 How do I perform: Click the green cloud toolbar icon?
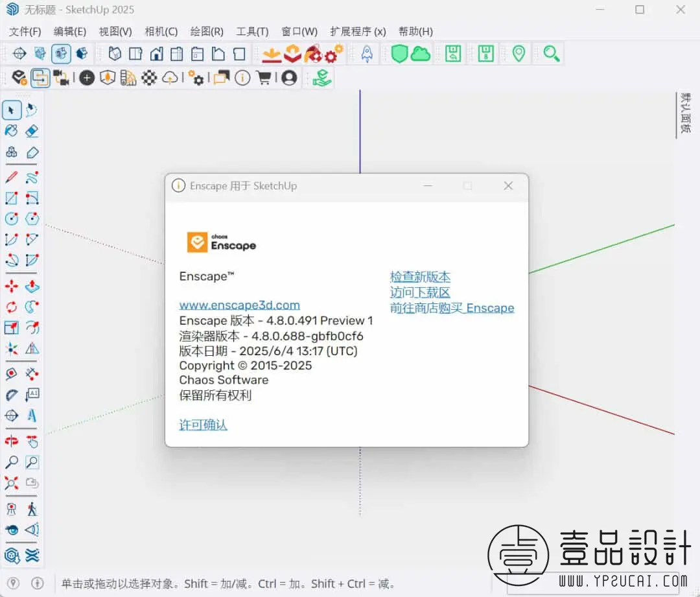[x=421, y=54]
